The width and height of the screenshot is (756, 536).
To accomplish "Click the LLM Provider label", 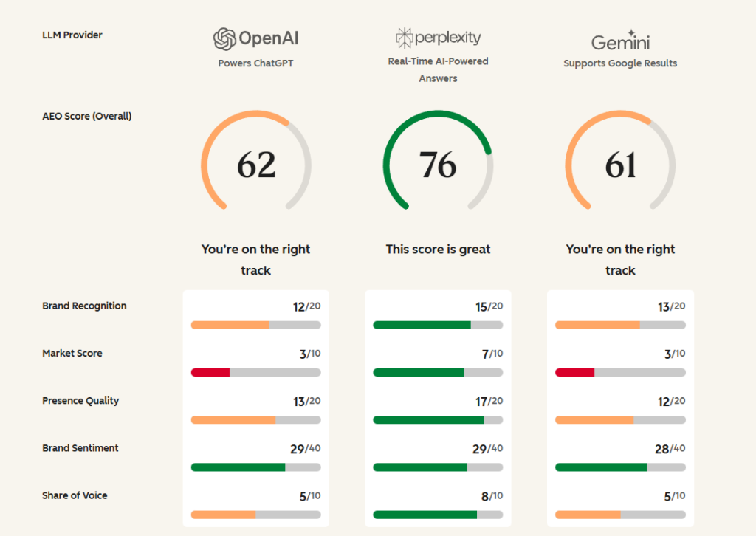I will coord(72,35).
